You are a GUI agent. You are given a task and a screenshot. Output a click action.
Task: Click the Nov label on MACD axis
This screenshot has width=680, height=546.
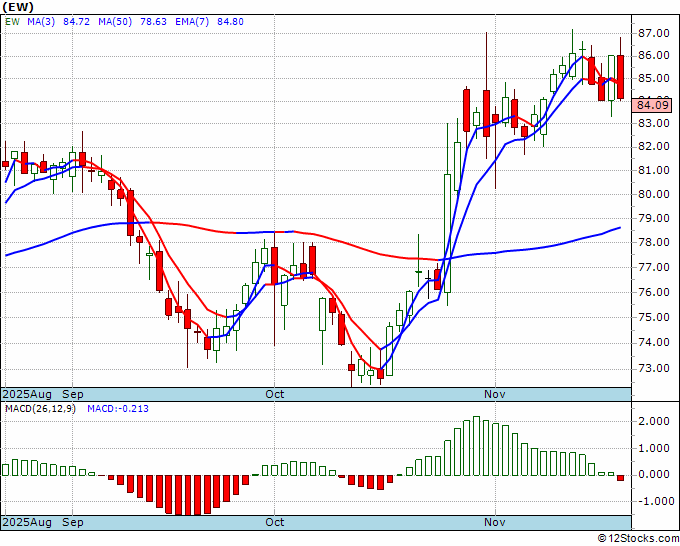point(494,522)
